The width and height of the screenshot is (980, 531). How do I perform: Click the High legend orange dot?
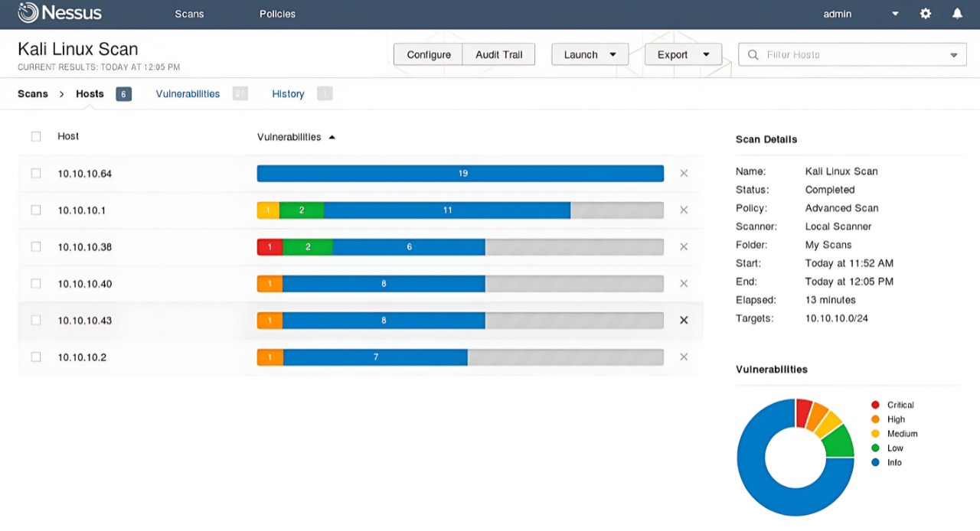coord(875,419)
